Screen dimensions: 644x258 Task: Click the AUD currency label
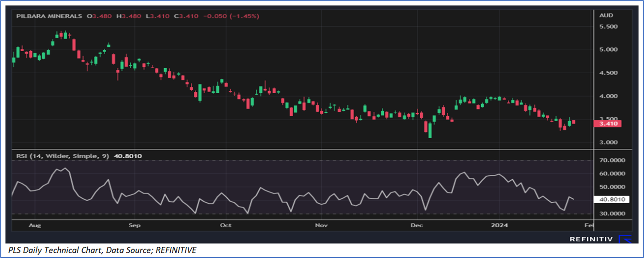[606, 15]
